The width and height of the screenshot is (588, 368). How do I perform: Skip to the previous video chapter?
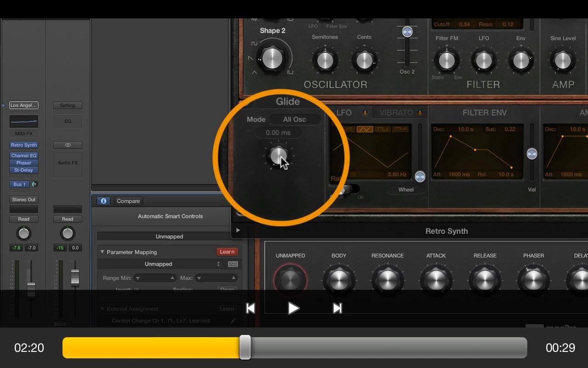click(x=250, y=308)
